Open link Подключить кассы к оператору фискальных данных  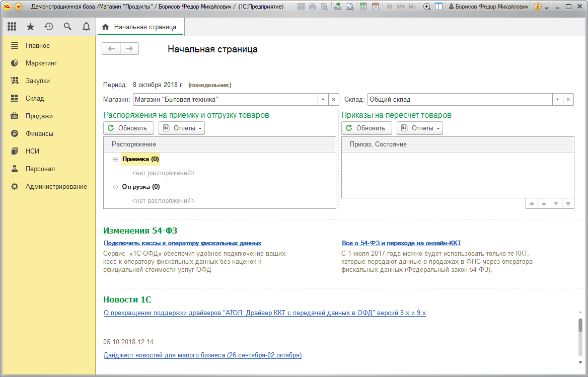[183, 243]
